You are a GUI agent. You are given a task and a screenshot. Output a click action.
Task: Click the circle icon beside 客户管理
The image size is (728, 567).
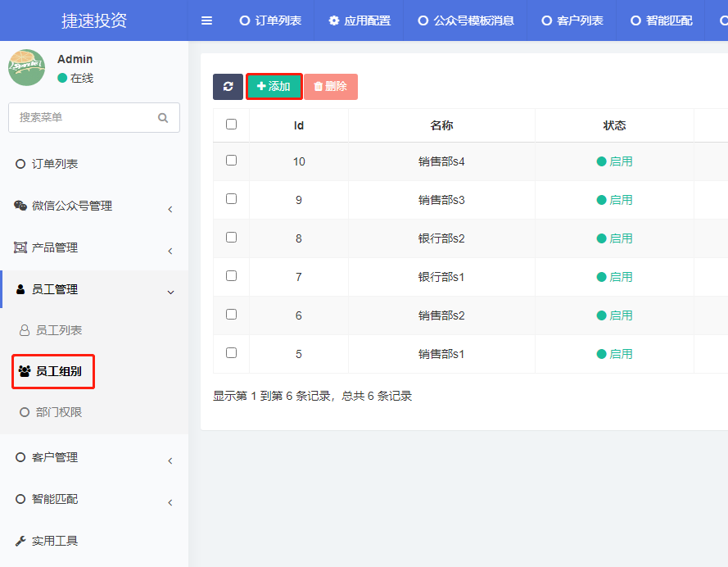tap(20, 457)
